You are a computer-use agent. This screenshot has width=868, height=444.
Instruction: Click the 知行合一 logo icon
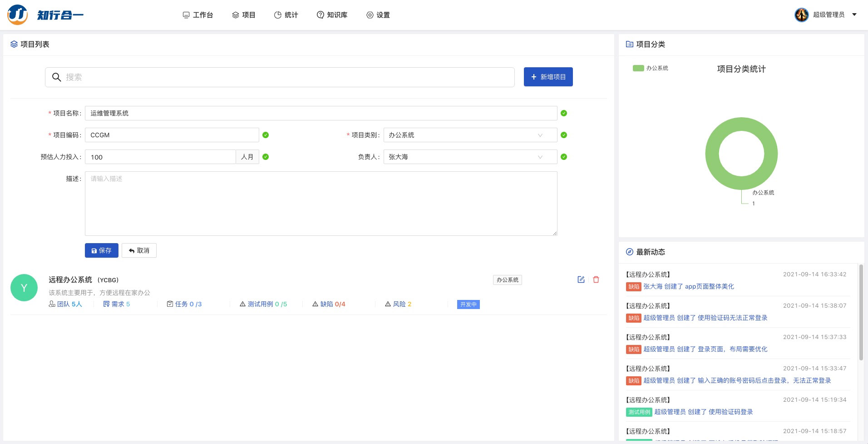[18, 15]
